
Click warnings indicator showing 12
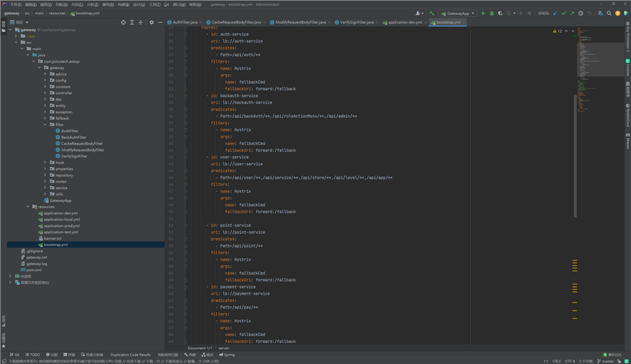click(558, 31)
